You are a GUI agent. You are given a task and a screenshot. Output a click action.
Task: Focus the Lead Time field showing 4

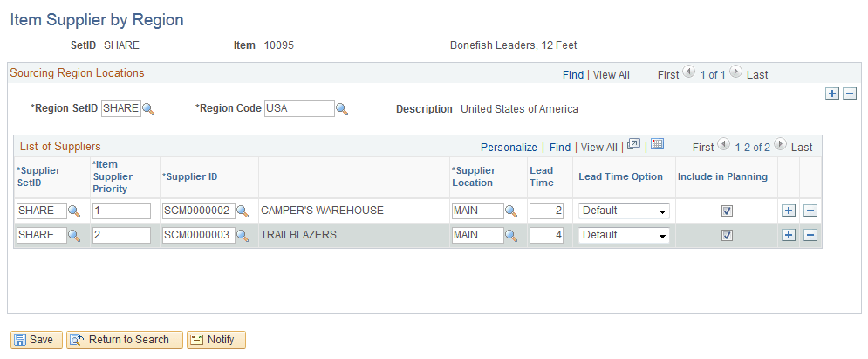point(546,236)
